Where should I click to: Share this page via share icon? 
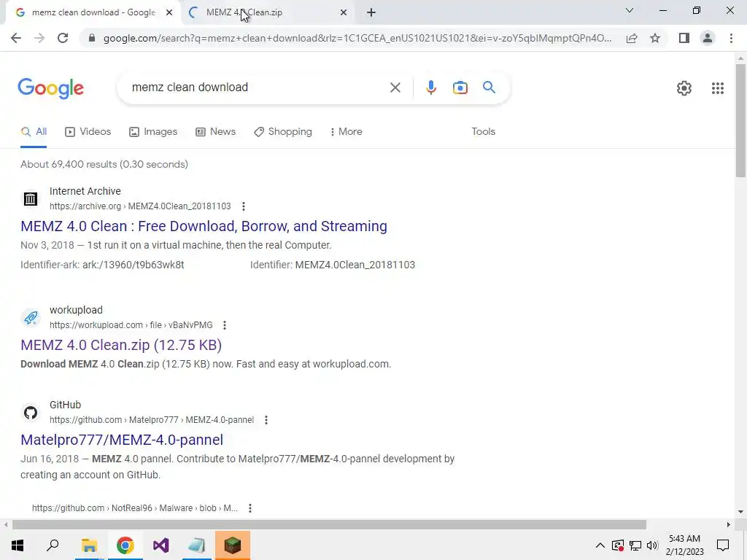pyautogui.click(x=632, y=38)
